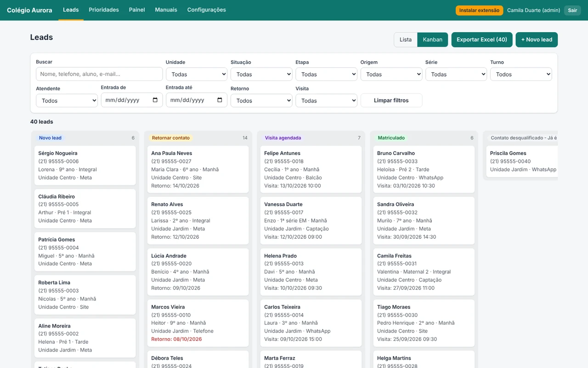This screenshot has width=588, height=368.
Task: Switch to Kanban view
Action: 433,40
